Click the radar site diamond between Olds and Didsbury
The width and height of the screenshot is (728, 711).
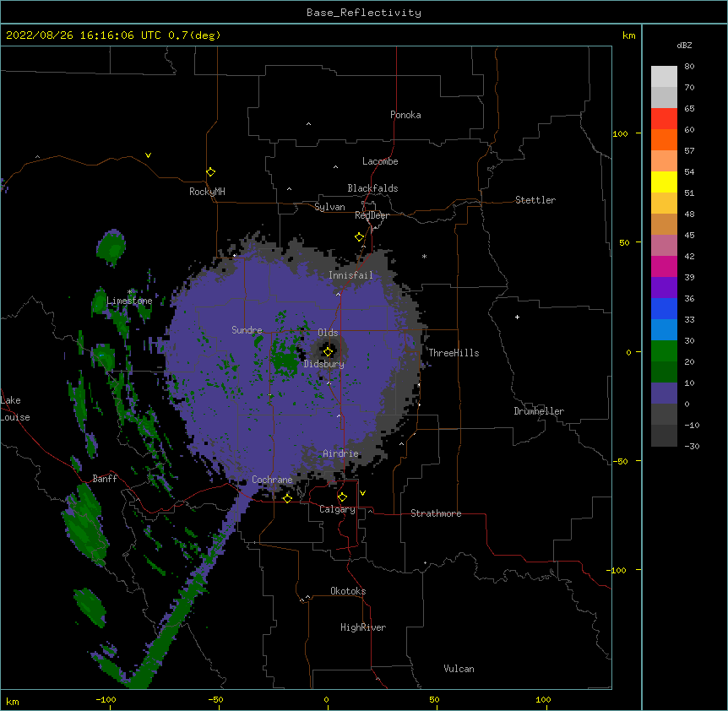click(x=329, y=352)
